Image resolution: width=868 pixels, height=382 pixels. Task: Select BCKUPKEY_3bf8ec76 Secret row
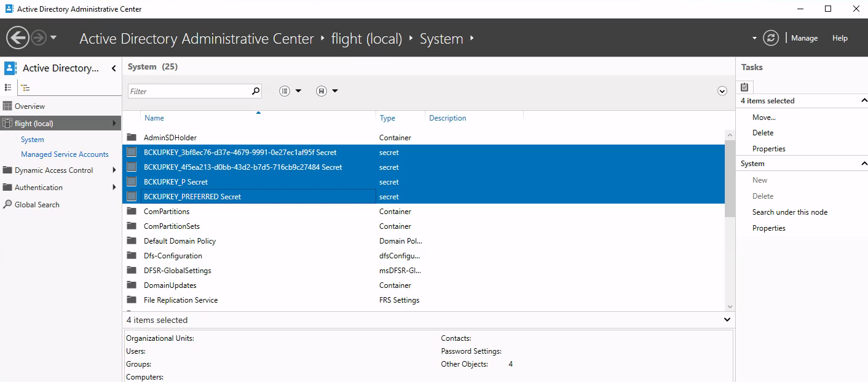(x=424, y=153)
